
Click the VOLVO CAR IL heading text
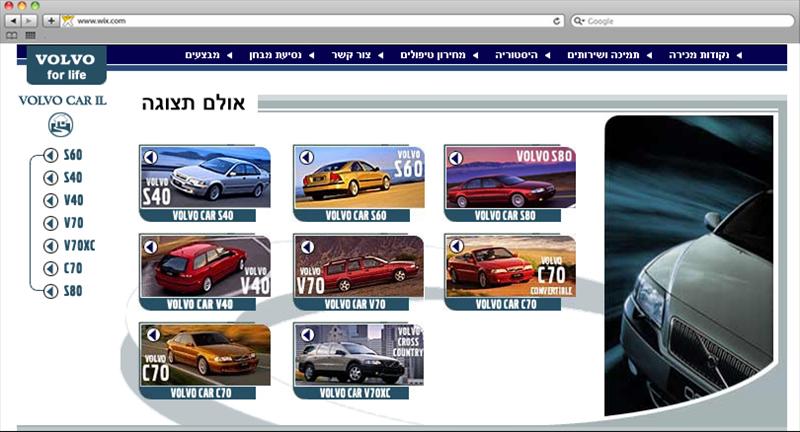click(x=63, y=100)
